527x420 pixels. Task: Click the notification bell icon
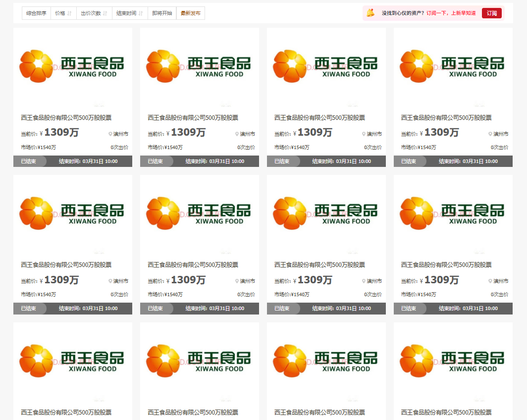[370, 13]
